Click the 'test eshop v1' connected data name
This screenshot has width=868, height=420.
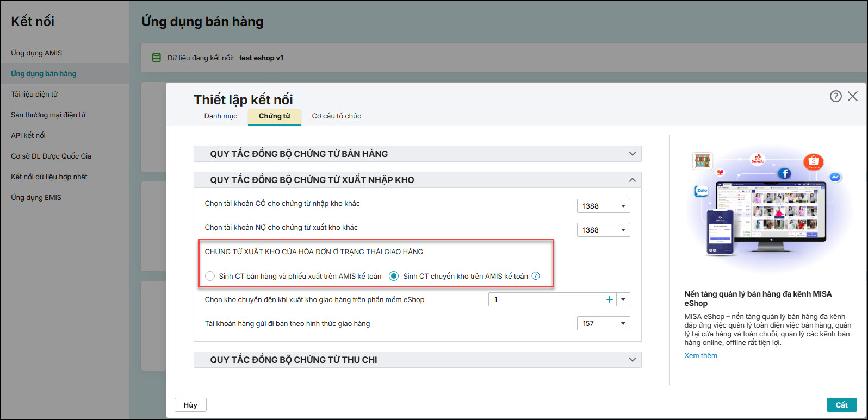[x=261, y=58]
